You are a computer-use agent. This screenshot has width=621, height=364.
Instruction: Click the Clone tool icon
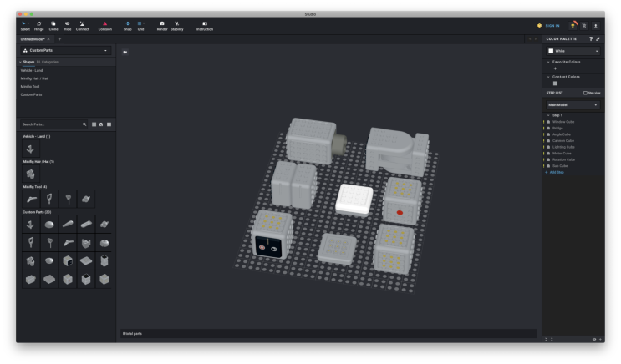tap(53, 25)
